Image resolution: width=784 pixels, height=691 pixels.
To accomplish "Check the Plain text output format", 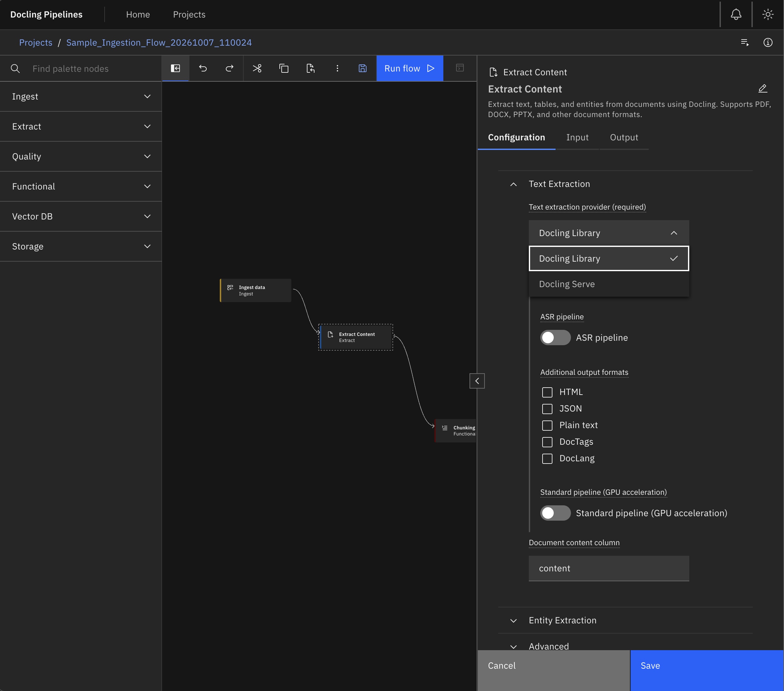I will (x=547, y=425).
